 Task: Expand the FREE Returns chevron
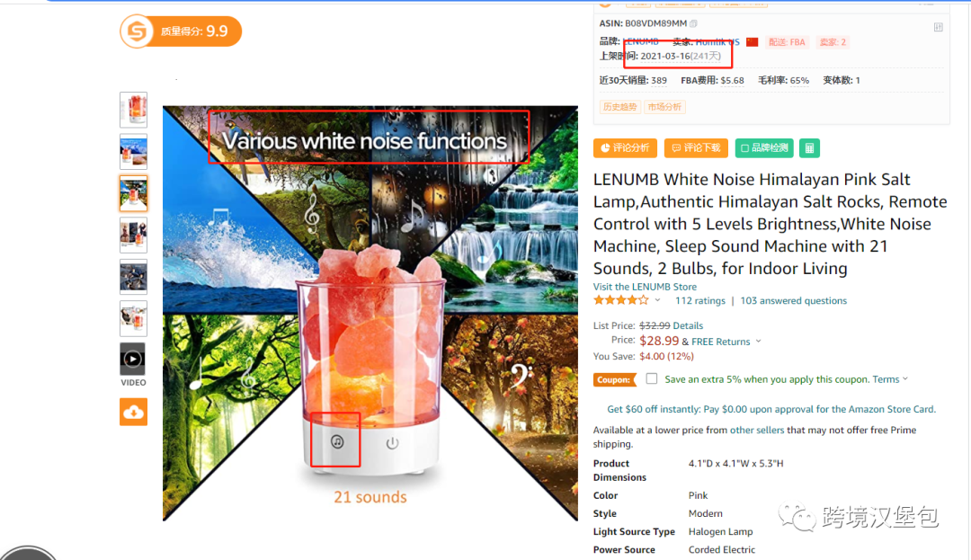(758, 342)
